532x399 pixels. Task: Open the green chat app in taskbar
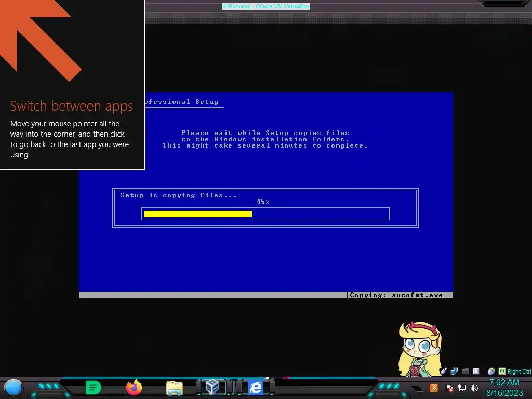[94, 388]
